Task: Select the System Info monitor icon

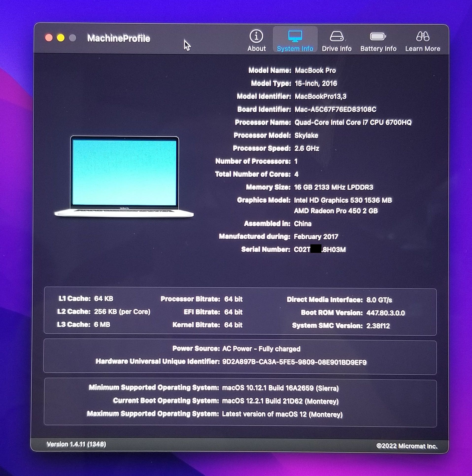Action: 295,36
